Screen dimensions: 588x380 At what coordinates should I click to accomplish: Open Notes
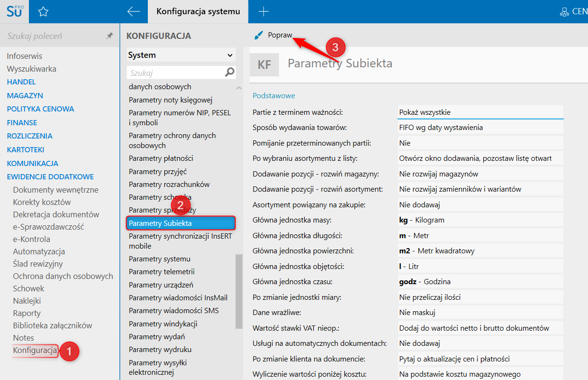pos(24,338)
